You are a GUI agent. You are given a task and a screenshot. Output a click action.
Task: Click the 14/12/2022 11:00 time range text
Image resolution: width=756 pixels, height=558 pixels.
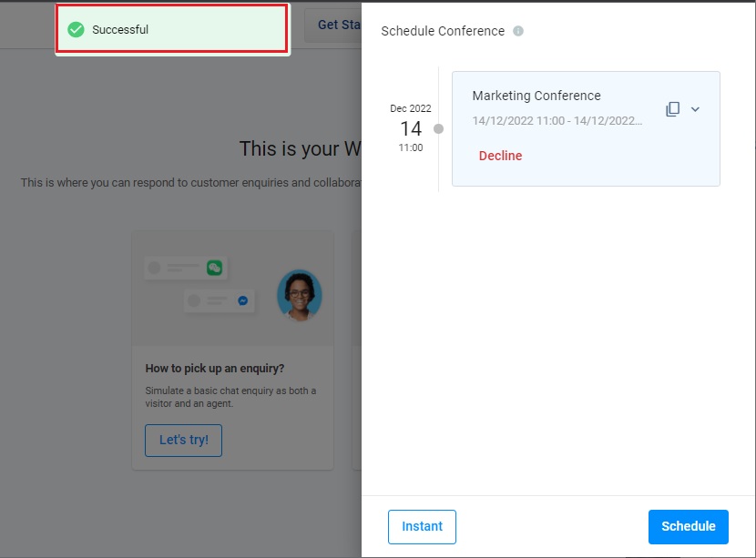(x=557, y=120)
